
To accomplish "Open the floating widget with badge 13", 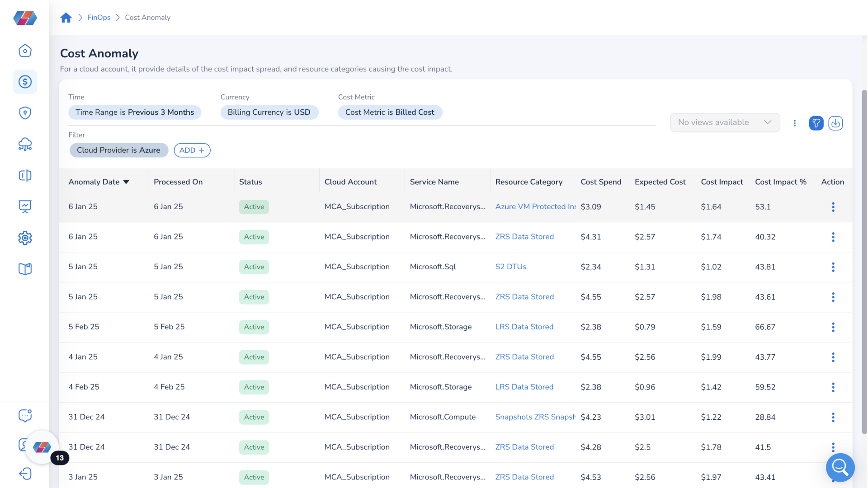I will [42, 447].
